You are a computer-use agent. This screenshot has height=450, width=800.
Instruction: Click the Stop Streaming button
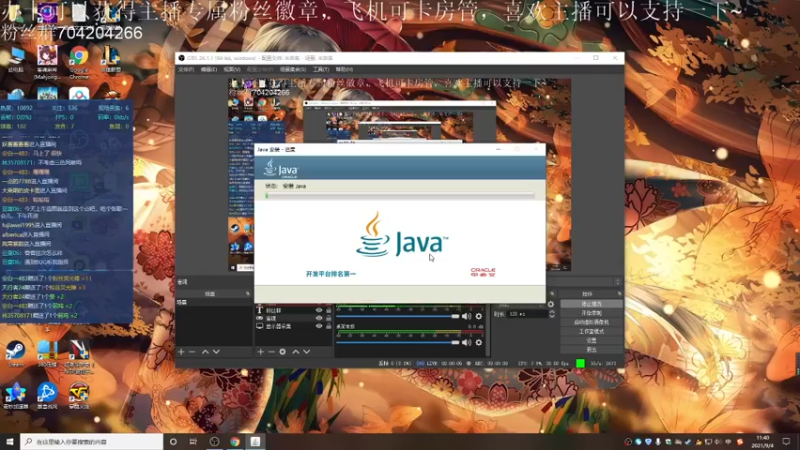point(591,304)
